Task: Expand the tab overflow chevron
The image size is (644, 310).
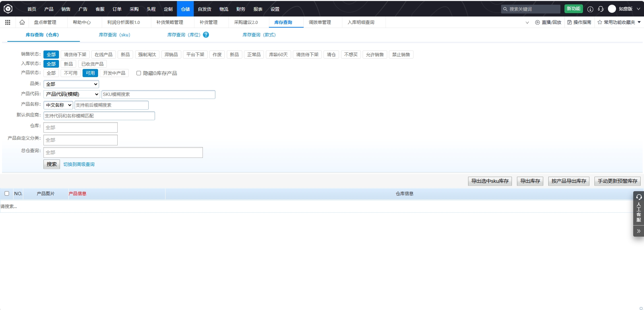Action: [527, 23]
